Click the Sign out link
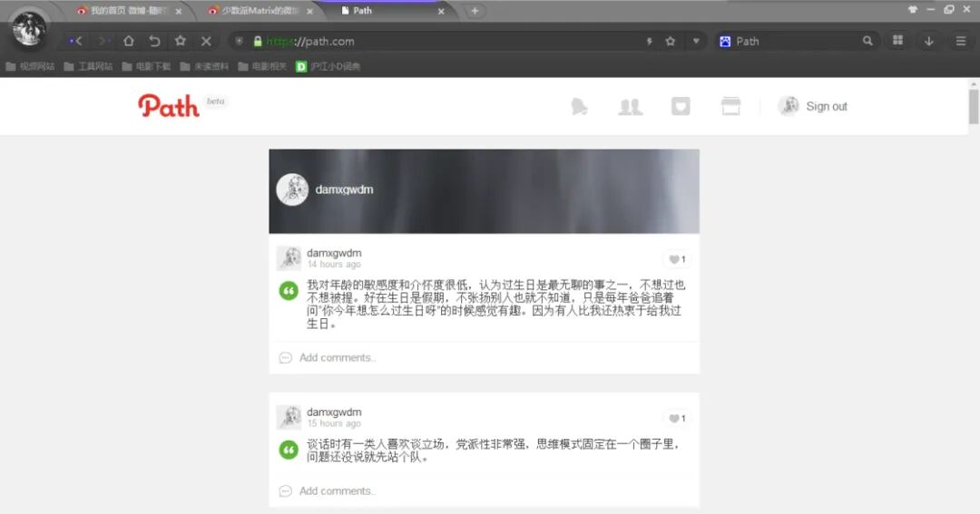This screenshot has width=980, height=514. coord(827,107)
